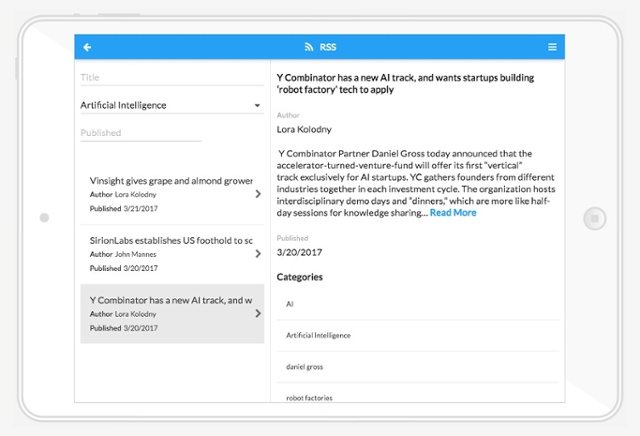Expand the Artificial Intelligence category dropdown

172,105
